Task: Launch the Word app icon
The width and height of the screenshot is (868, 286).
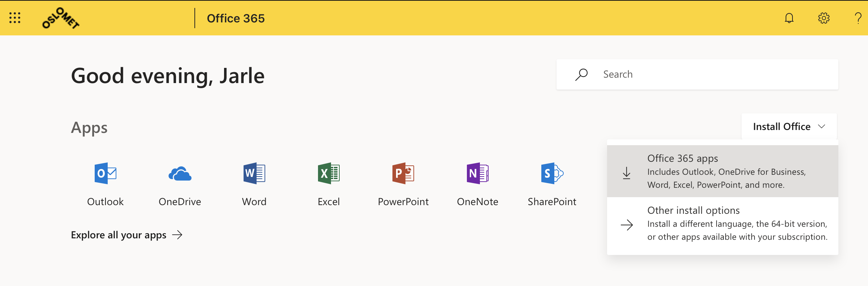Action: (254, 173)
